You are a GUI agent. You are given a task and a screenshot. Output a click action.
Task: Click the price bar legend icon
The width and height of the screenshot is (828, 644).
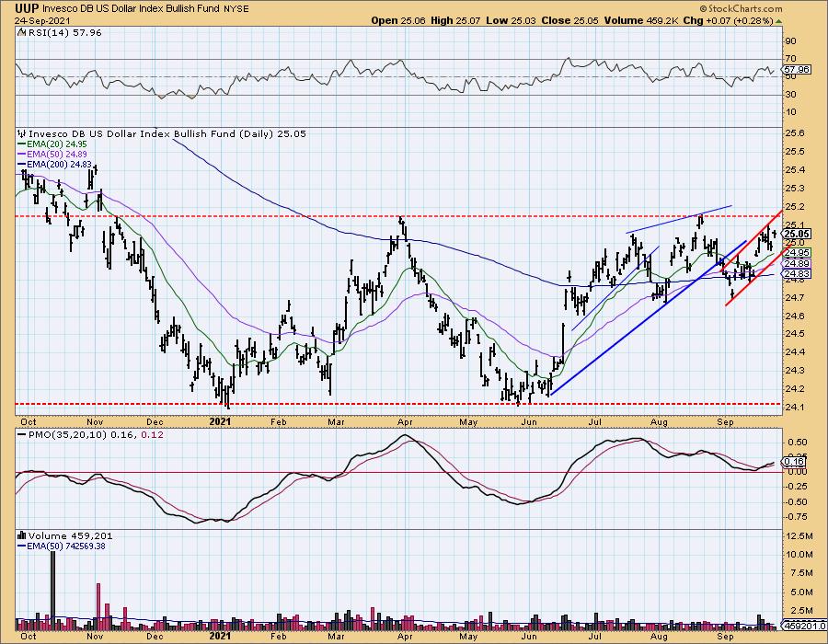[x=22, y=134]
